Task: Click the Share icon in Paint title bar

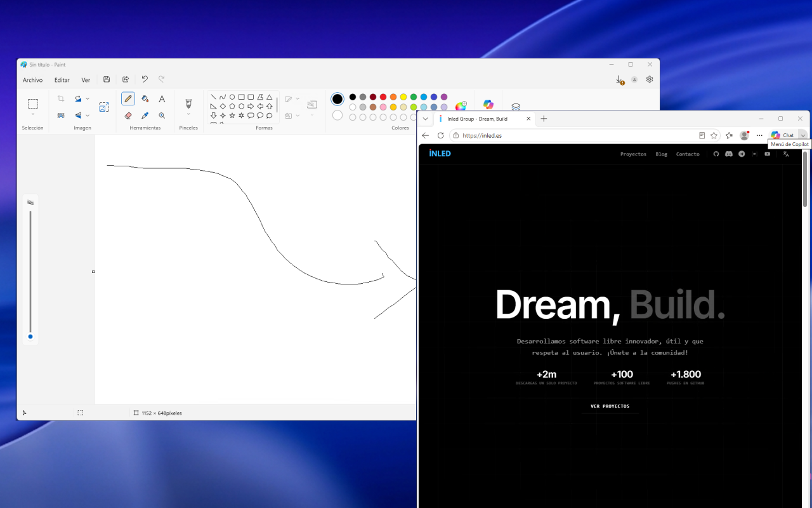Action: point(126,79)
